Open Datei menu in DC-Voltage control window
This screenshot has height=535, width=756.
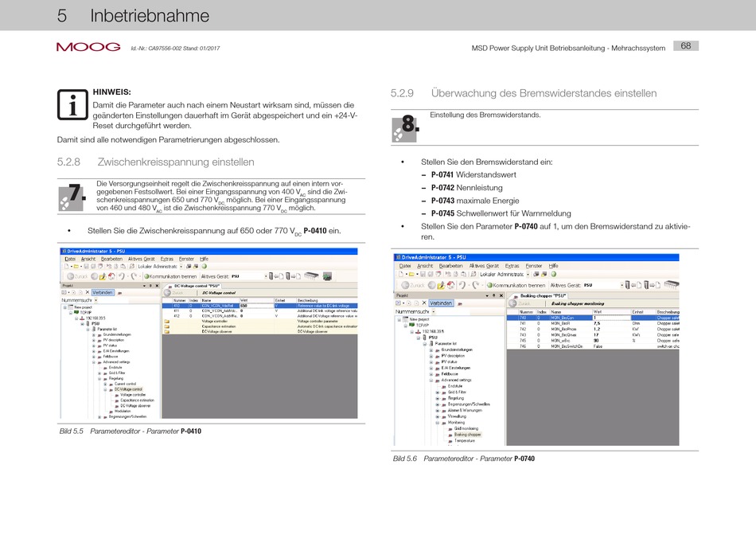point(70,259)
